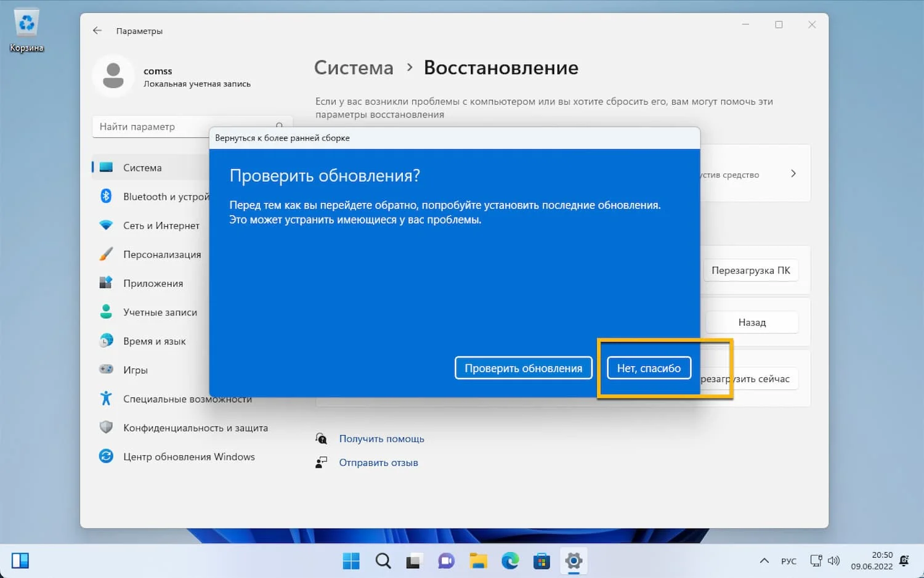
Task: Open "Конфиденциальность и защита" shield icon
Action: [106, 428]
